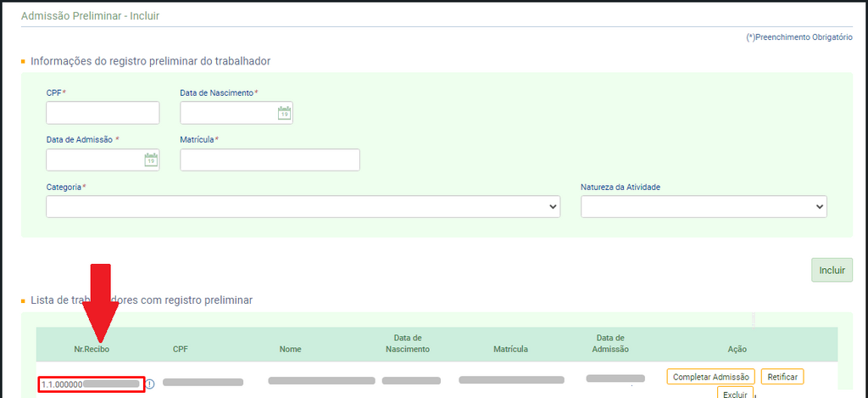This screenshot has width=868, height=398.
Task: Click the Nome column header
Action: 291,349
